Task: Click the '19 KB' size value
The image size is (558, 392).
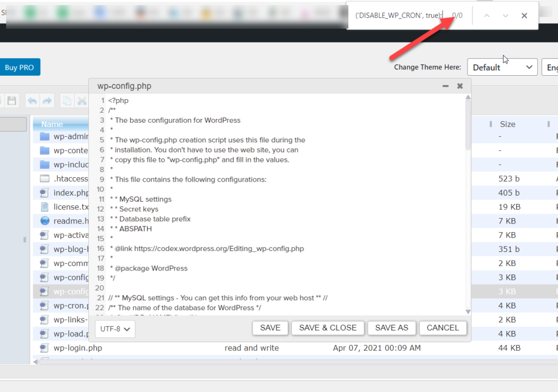Action: pos(510,207)
